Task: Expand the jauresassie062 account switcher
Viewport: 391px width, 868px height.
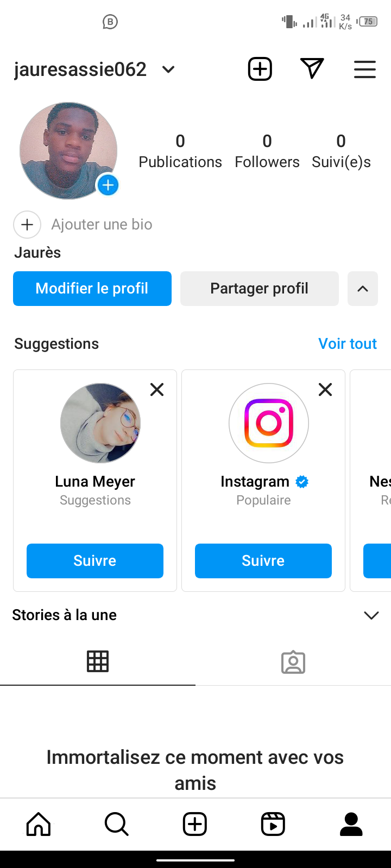Action: (x=168, y=69)
